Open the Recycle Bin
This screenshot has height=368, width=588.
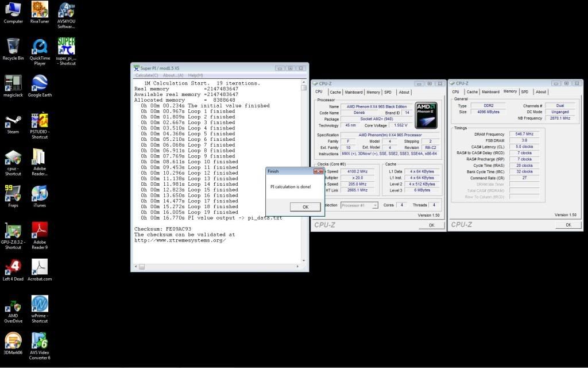tap(13, 49)
